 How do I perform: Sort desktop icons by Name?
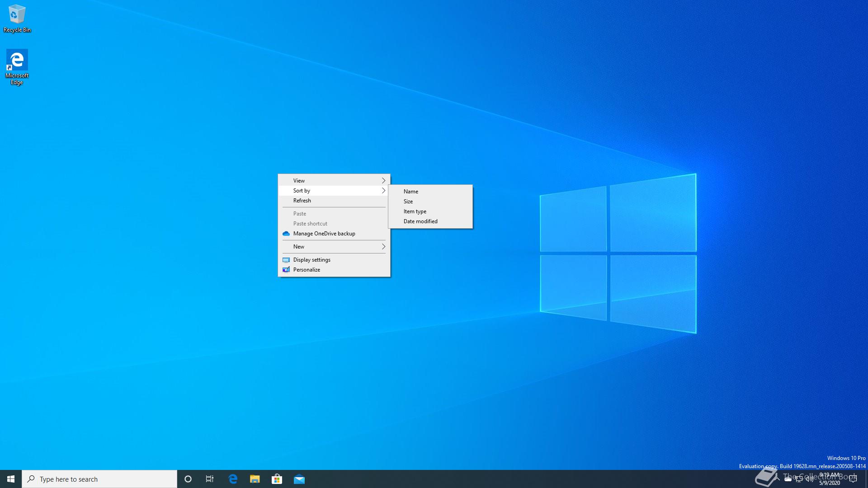(x=411, y=192)
